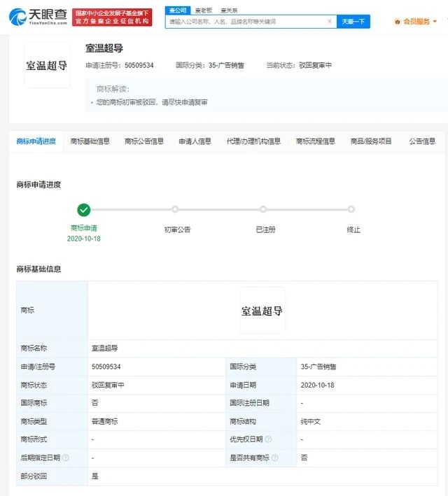Click the crown icon beside 会员服务

398,22
